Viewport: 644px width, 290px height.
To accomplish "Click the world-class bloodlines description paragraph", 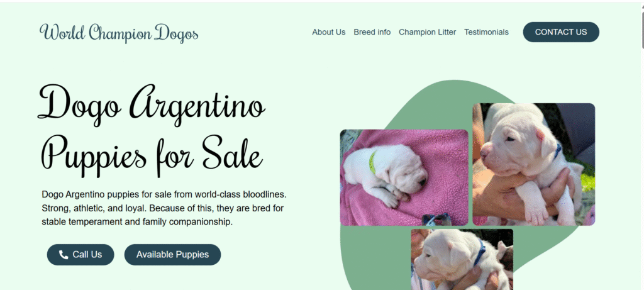I will point(164,208).
